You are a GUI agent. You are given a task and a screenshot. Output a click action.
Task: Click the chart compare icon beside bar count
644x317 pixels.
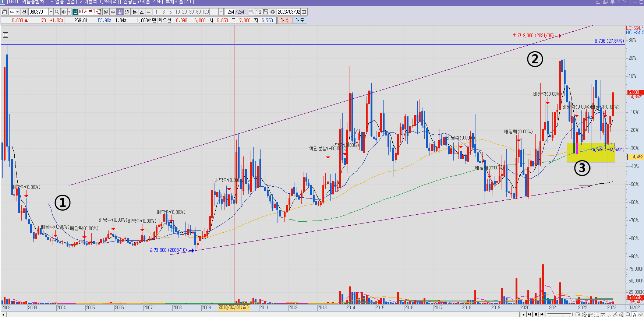pos(251,12)
